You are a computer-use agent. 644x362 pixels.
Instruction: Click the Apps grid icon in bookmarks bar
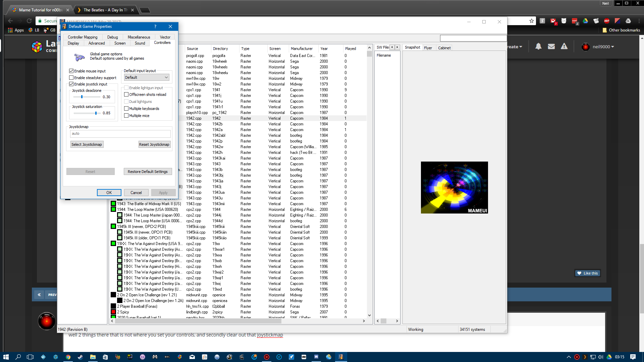click(x=10, y=30)
